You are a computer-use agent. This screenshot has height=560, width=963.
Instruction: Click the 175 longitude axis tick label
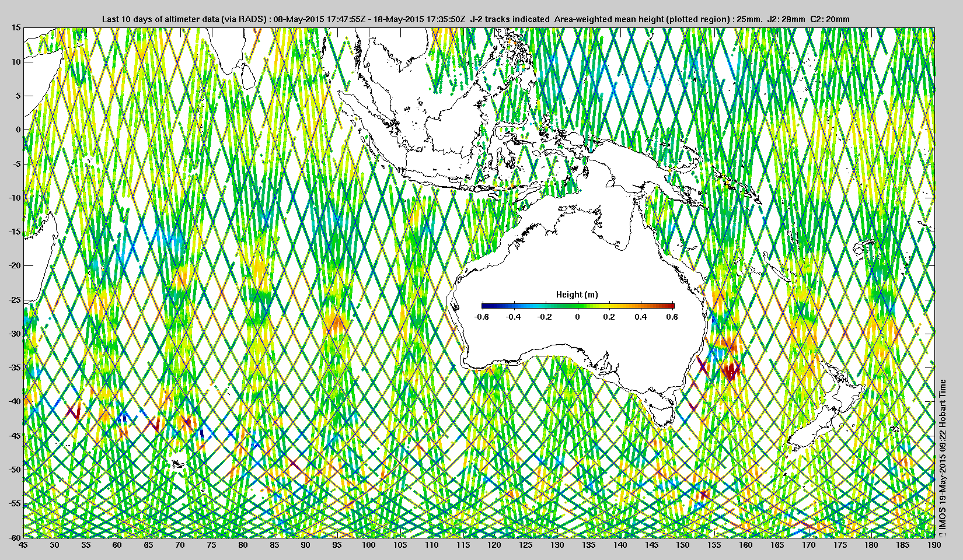[x=840, y=545]
